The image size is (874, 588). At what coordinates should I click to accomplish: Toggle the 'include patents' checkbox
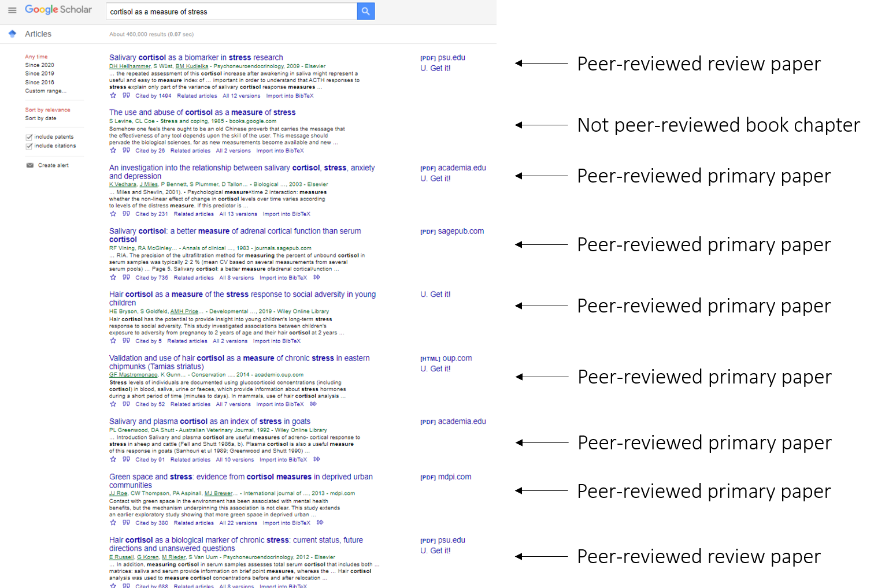point(29,137)
